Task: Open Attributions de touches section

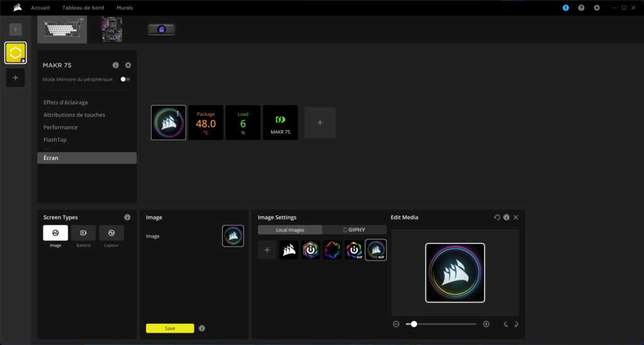Action: pos(74,115)
